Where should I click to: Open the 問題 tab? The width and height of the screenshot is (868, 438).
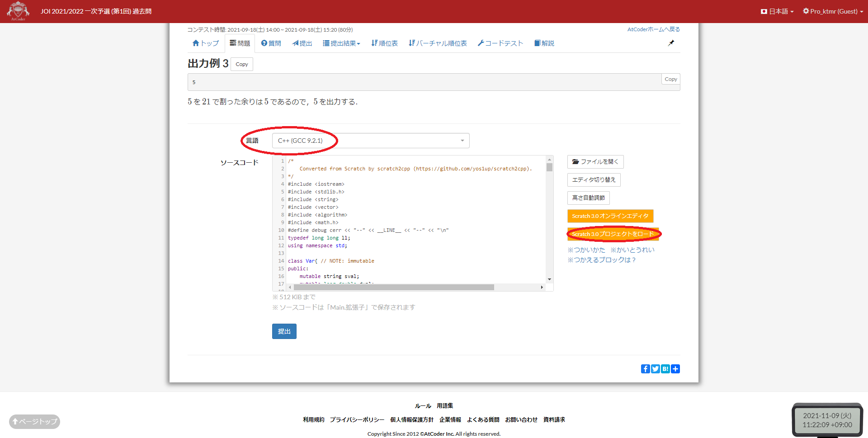tap(240, 43)
